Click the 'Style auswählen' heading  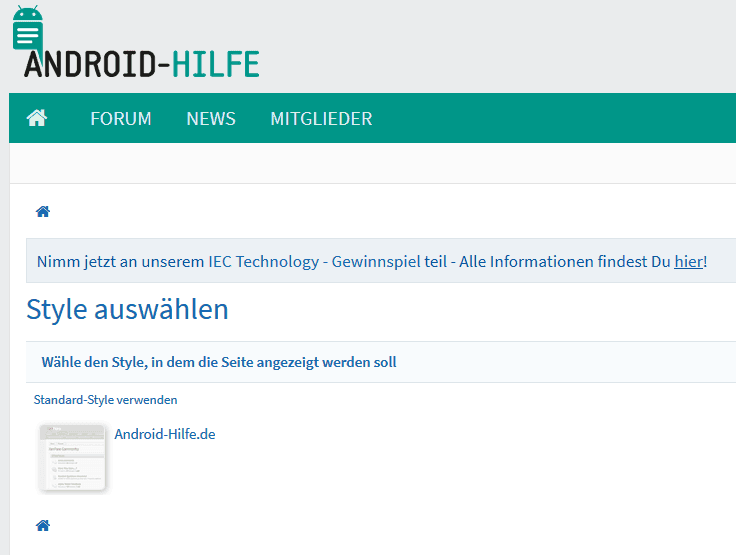coord(127,309)
